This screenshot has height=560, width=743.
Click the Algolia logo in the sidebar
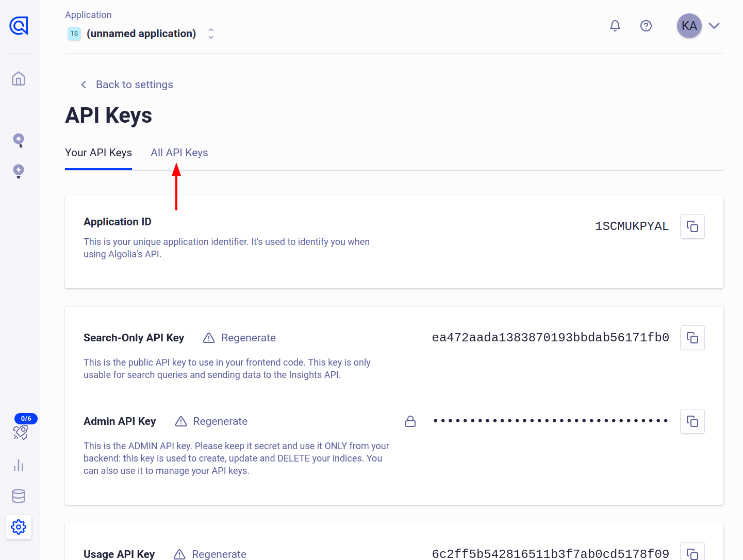click(x=19, y=25)
